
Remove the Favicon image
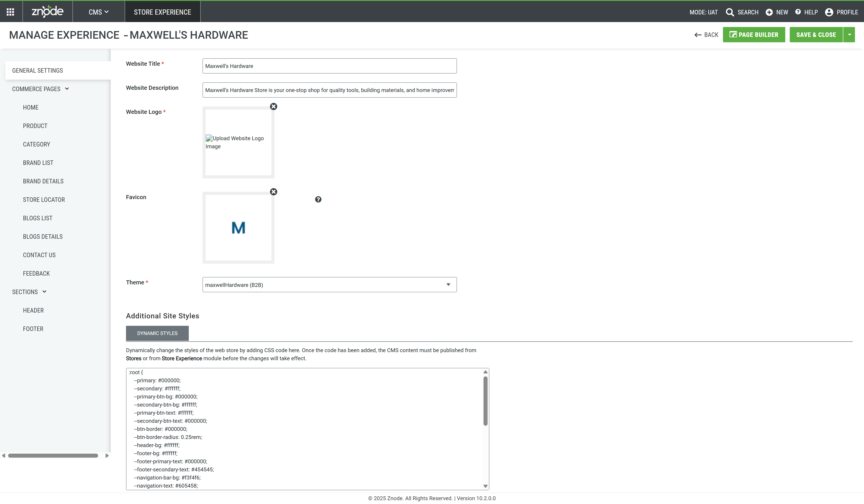[x=273, y=192]
